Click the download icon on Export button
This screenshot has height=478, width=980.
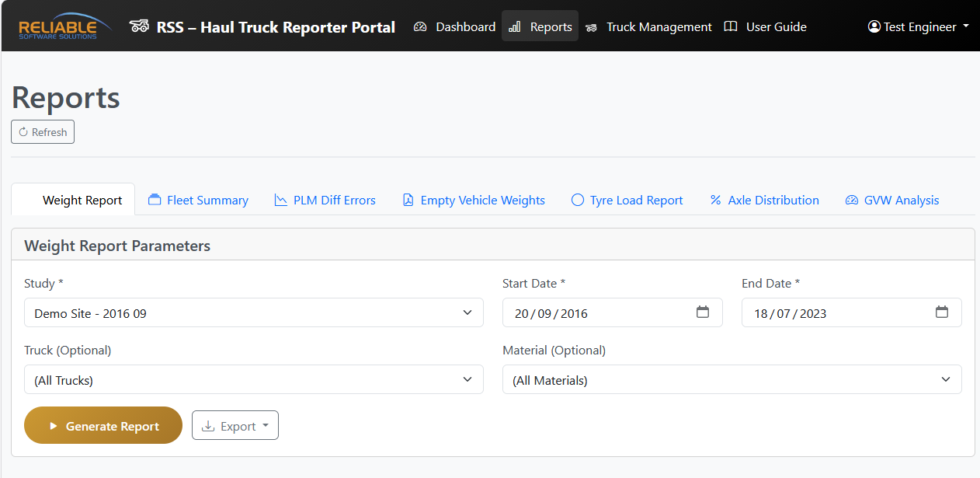pyautogui.click(x=208, y=426)
